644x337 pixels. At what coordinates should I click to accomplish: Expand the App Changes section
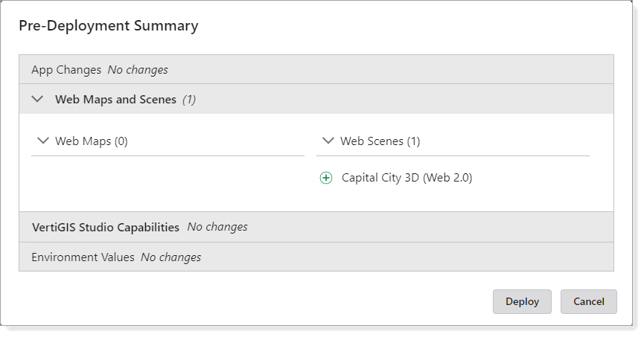coord(66,70)
